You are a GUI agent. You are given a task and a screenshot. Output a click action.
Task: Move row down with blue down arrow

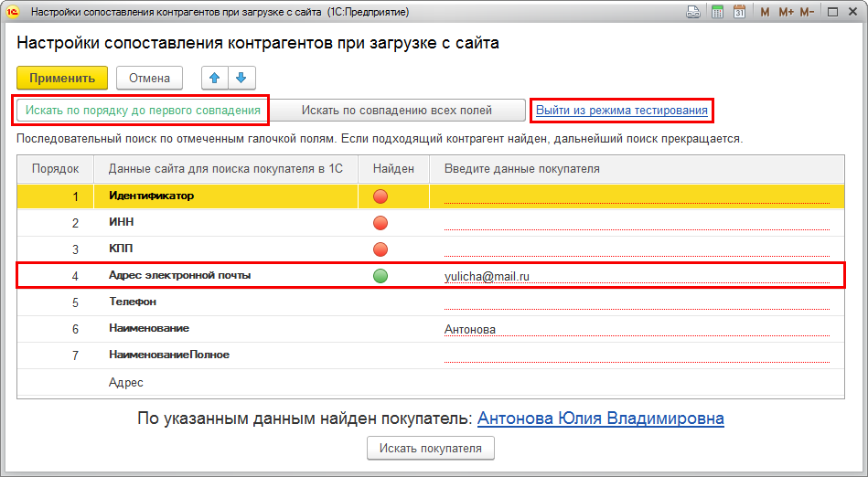click(x=241, y=78)
